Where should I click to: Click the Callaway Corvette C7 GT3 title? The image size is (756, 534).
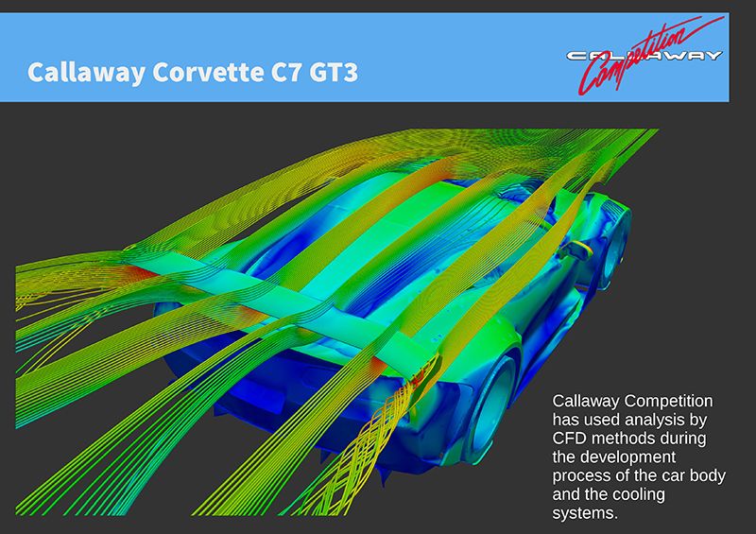(193, 73)
